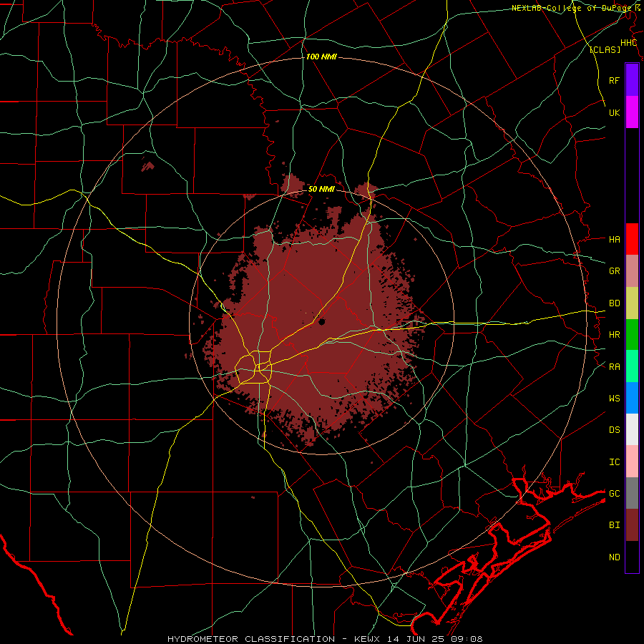The image size is (644, 644).
Task: Click the [CLAS] legend header
Action: click(605, 50)
